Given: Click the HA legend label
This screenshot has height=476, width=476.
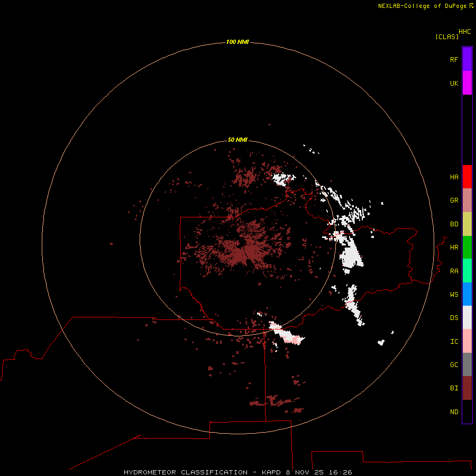Looking at the screenshot, I should [454, 177].
